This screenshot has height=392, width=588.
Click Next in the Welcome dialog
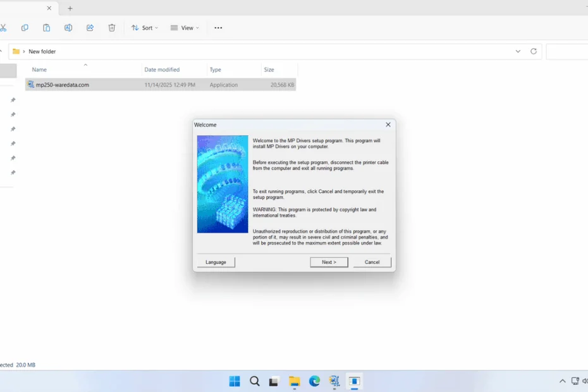point(329,262)
